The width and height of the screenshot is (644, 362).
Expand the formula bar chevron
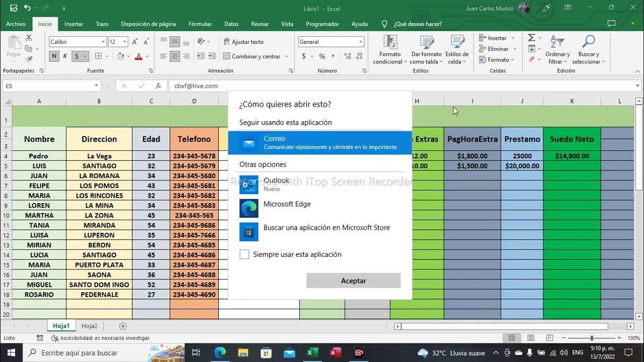pyautogui.click(x=637, y=86)
